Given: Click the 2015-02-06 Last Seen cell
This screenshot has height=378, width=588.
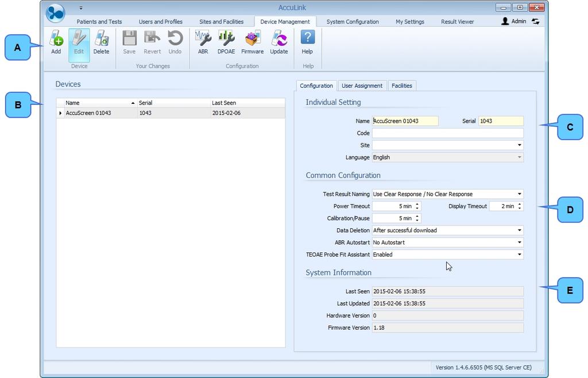Looking at the screenshot, I should pyautogui.click(x=247, y=113).
